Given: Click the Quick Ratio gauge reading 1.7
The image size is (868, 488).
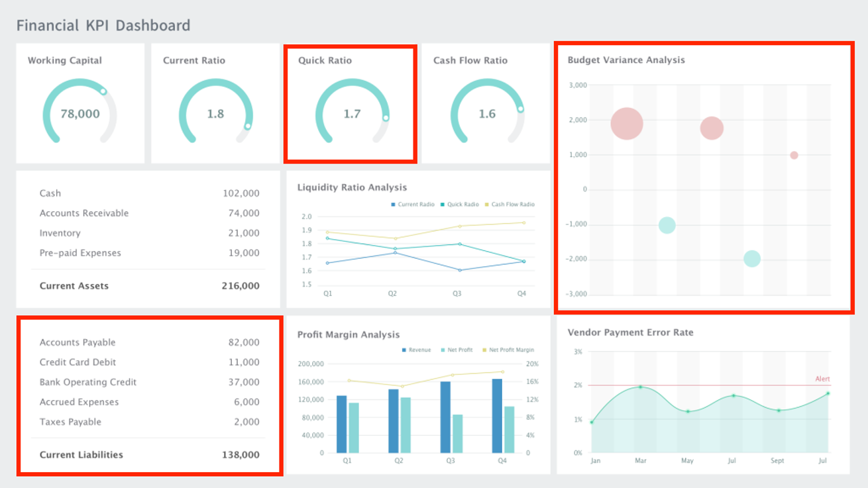Looking at the screenshot, I should (352, 111).
